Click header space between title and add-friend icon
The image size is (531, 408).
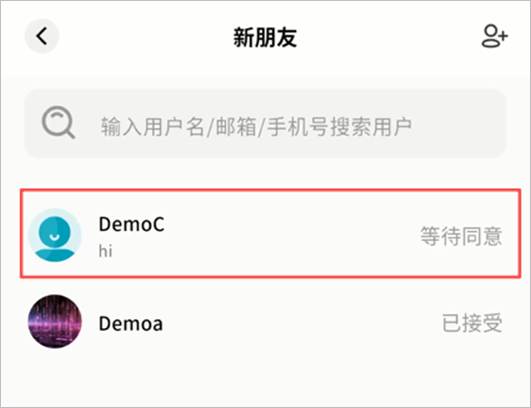388,37
